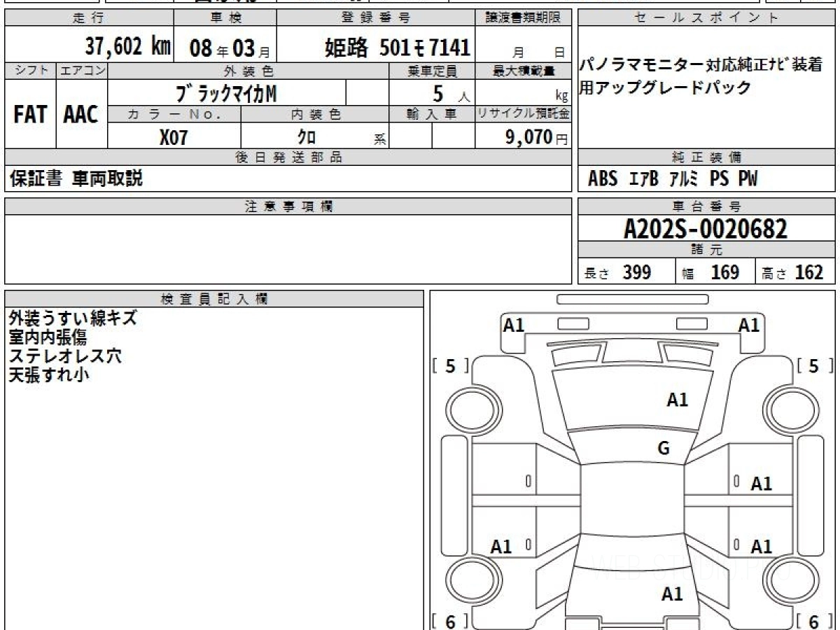
Task: Click the inspector note ステレオレス穴
Action: click(x=65, y=356)
